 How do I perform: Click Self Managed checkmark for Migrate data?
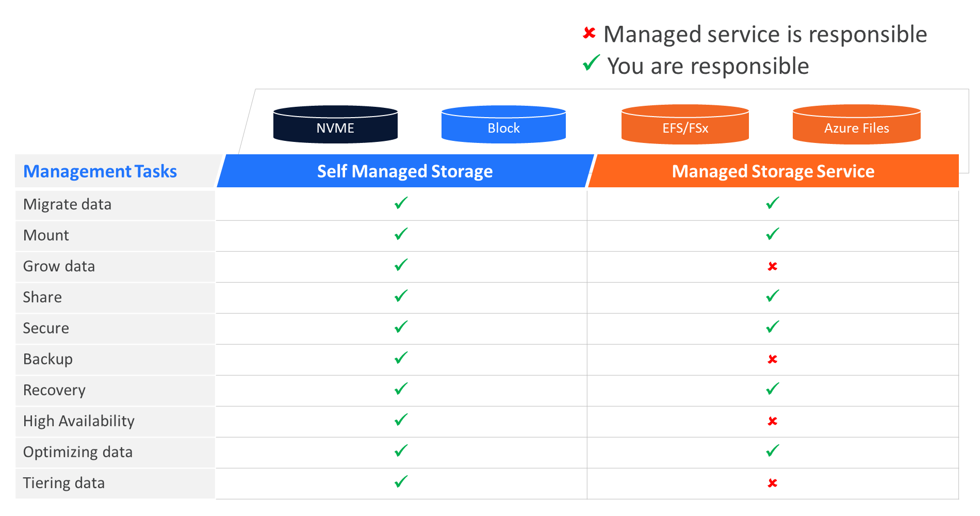401,203
